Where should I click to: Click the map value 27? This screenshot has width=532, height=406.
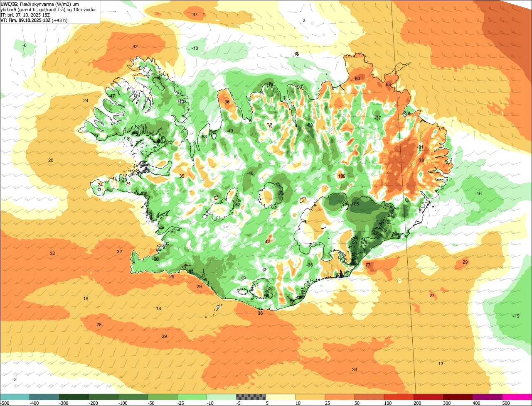(x=432, y=296)
